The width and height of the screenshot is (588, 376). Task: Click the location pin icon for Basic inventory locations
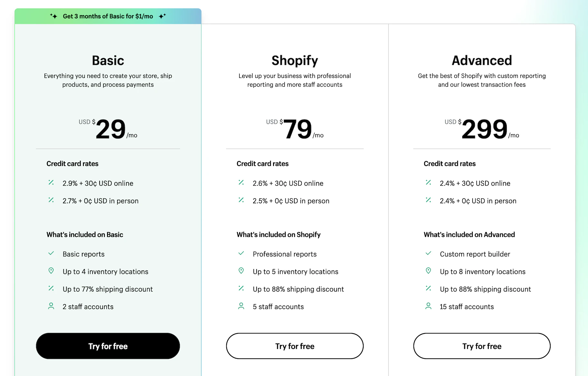tap(51, 271)
